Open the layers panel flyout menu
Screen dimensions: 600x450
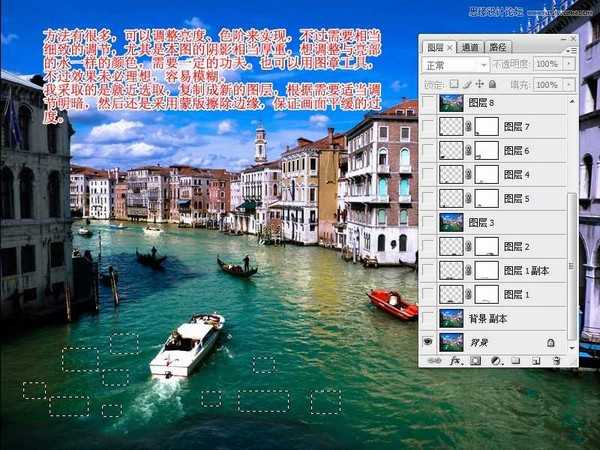(x=571, y=51)
